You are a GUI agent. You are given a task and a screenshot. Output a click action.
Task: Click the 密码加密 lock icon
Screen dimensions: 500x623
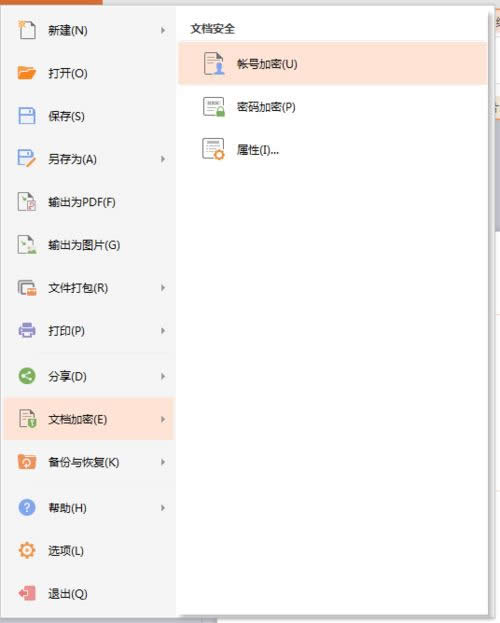[x=214, y=107]
